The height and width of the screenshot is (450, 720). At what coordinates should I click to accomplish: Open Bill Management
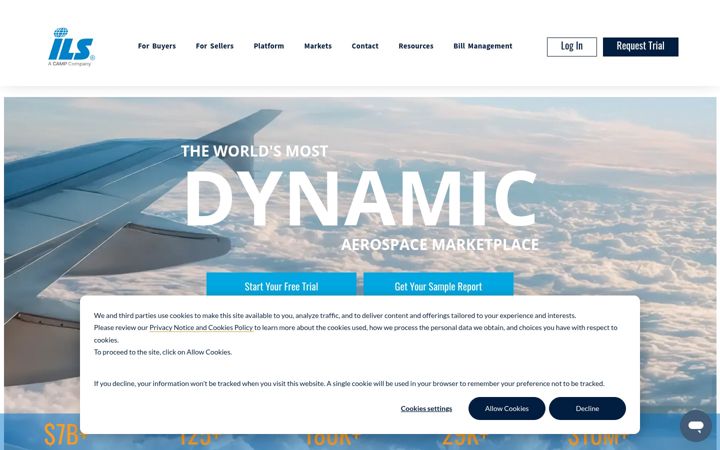pyautogui.click(x=483, y=46)
